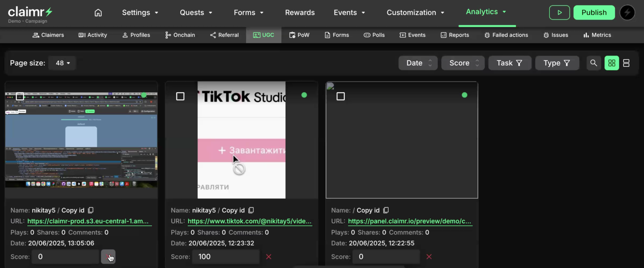Screen dimensions: 644x268
Task: Expand Analytics menu
Action: 486,12
